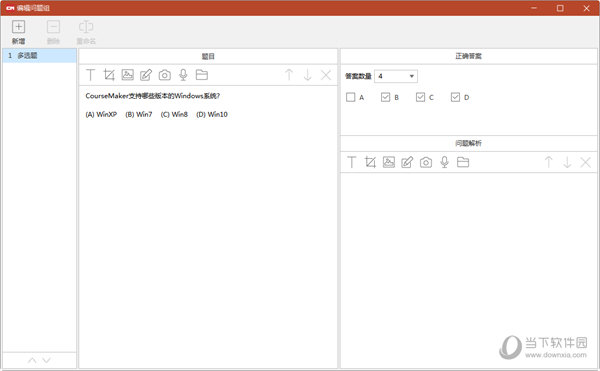
Task: Record audio with question panel microphone
Action: [x=183, y=75]
